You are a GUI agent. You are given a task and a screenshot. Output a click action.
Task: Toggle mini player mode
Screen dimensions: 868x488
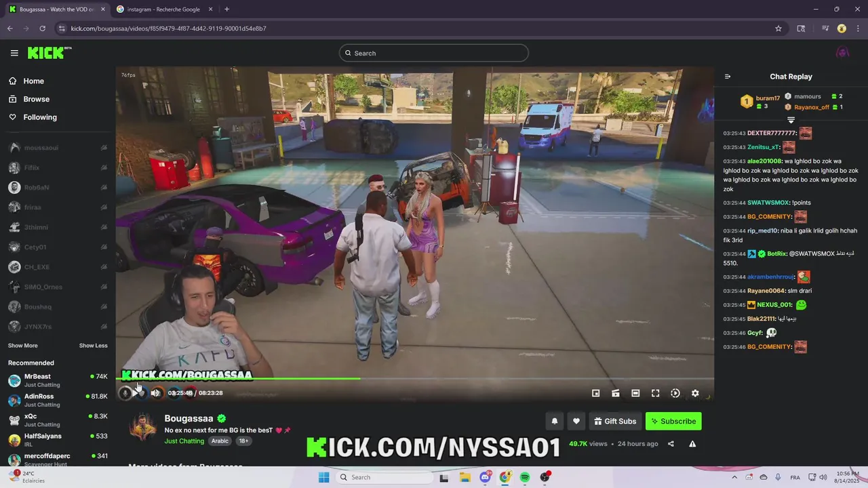pyautogui.click(x=595, y=393)
